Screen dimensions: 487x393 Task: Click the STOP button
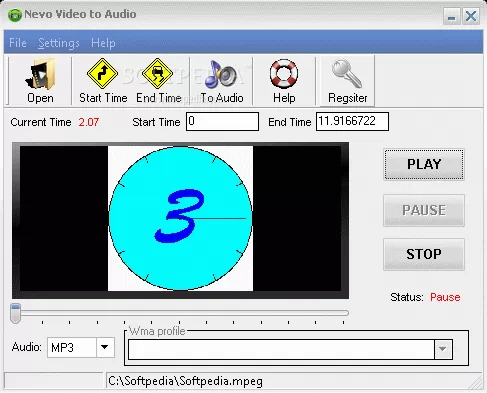(424, 254)
